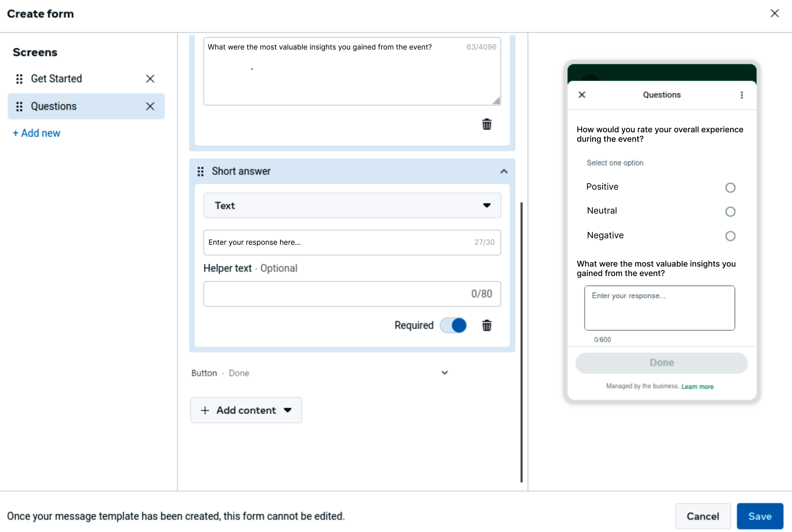Expand the Button Done section
Screen dimensions: 792x532
pyautogui.click(x=444, y=373)
